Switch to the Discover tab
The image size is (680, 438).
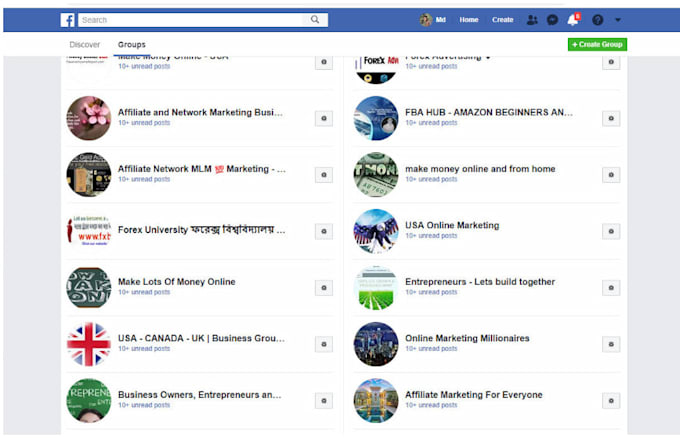click(x=85, y=45)
